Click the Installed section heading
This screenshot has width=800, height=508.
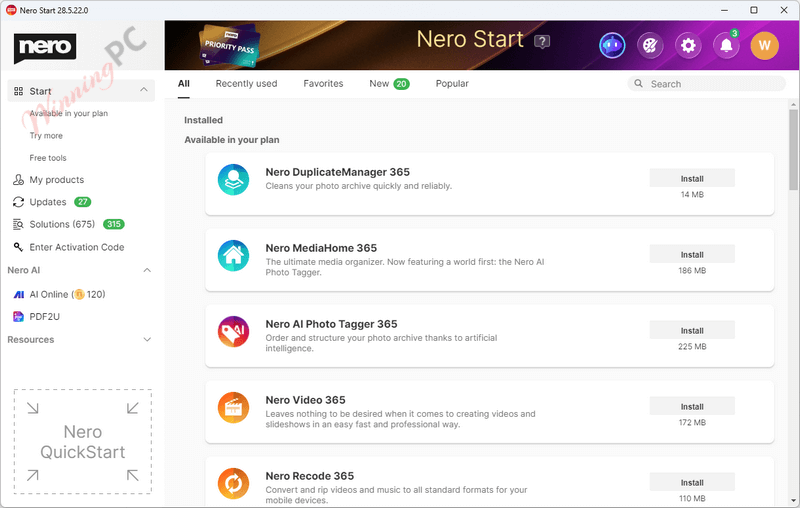point(203,120)
